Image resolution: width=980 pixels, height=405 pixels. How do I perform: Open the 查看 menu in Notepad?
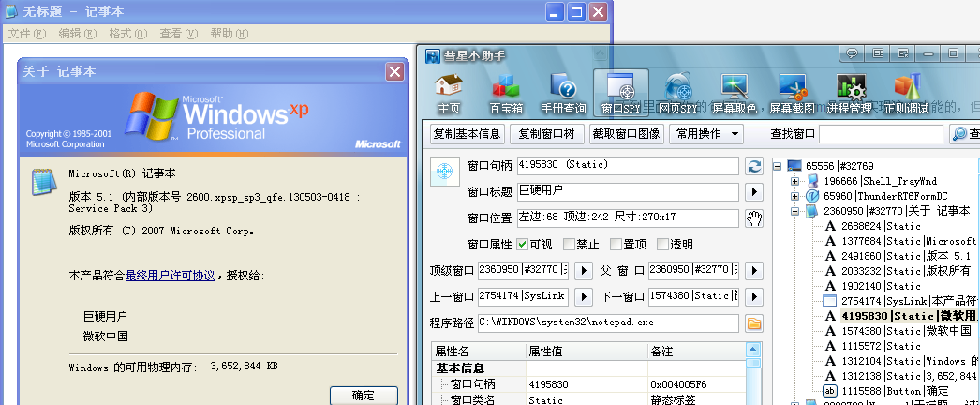pyautogui.click(x=179, y=34)
